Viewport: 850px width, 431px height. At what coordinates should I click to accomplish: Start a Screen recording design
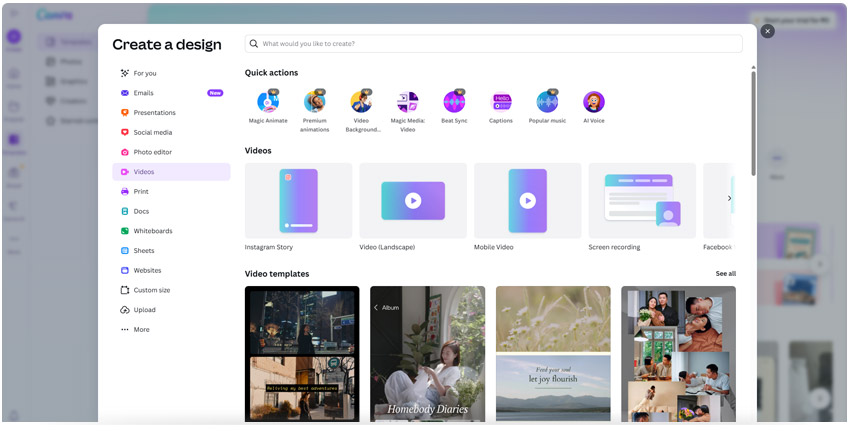click(x=642, y=201)
